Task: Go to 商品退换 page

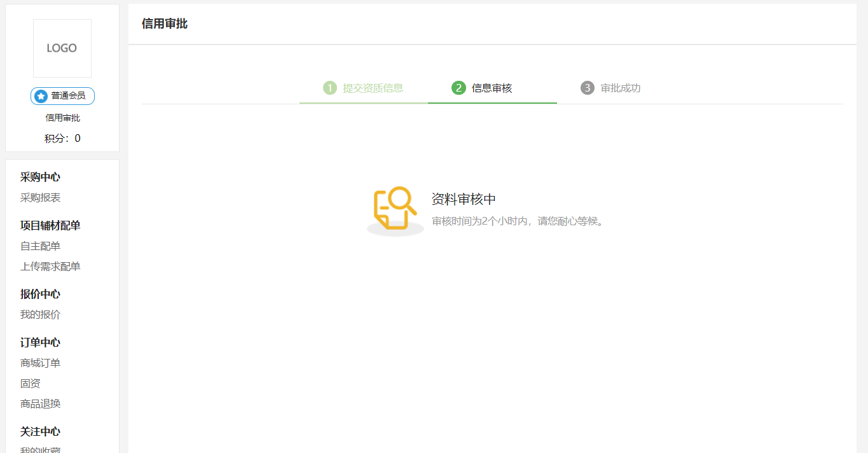Action: (41, 404)
